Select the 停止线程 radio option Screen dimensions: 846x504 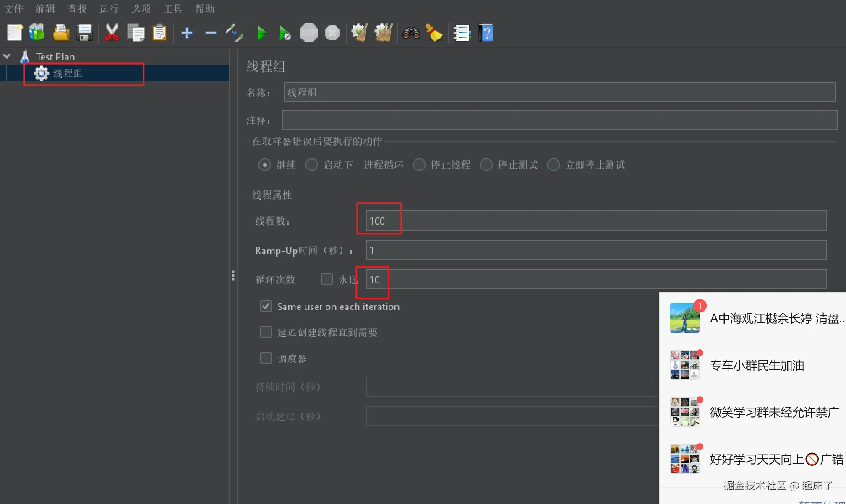coord(419,165)
